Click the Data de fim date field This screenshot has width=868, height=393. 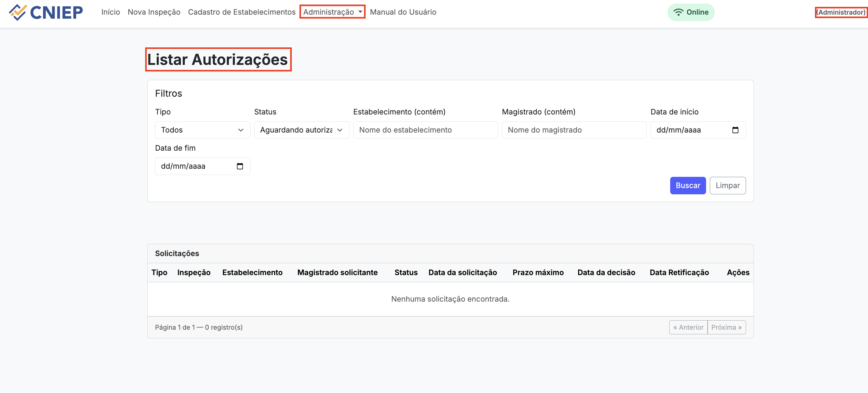[x=202, y=166]
